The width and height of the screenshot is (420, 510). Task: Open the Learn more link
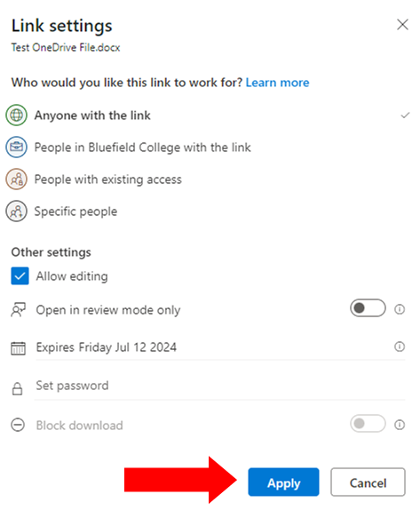coord(277,83)
